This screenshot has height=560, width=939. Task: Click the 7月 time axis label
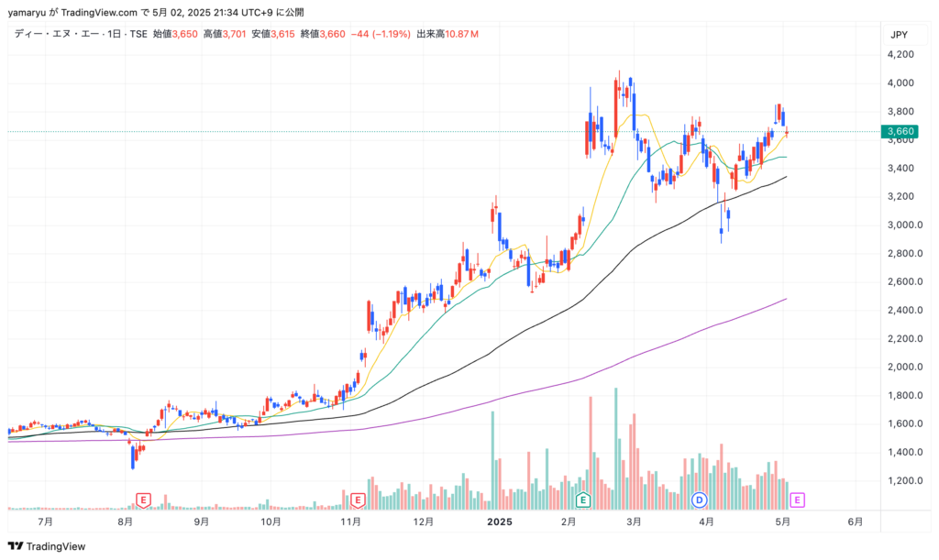[45, 522]
